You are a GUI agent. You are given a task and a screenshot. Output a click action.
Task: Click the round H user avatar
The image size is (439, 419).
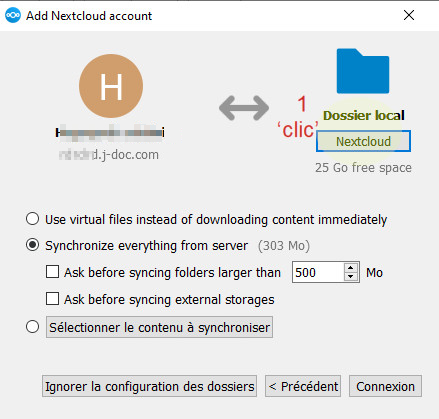pyautogui.click(x=111, y=86)
